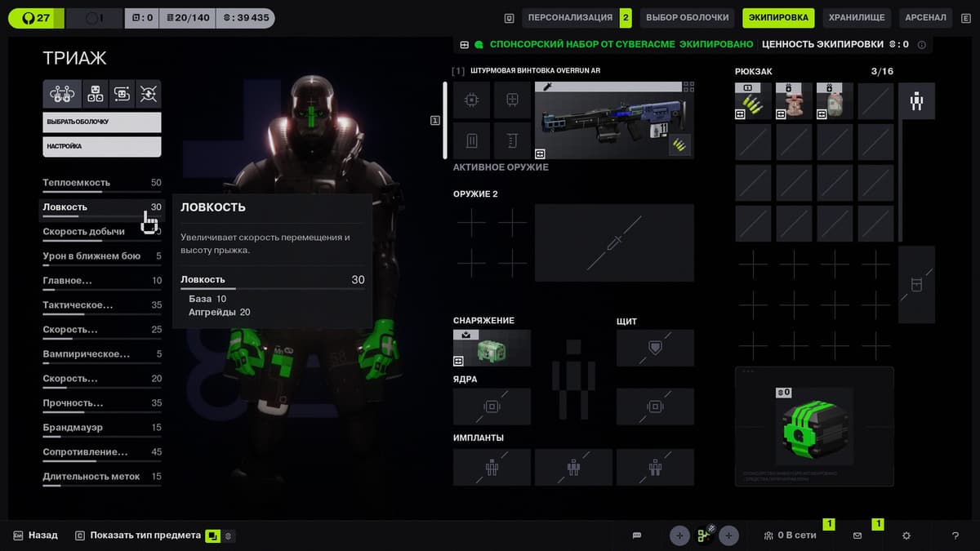
Task: Click the character silhouette icon beside backpack
Action: click(916, 101)
